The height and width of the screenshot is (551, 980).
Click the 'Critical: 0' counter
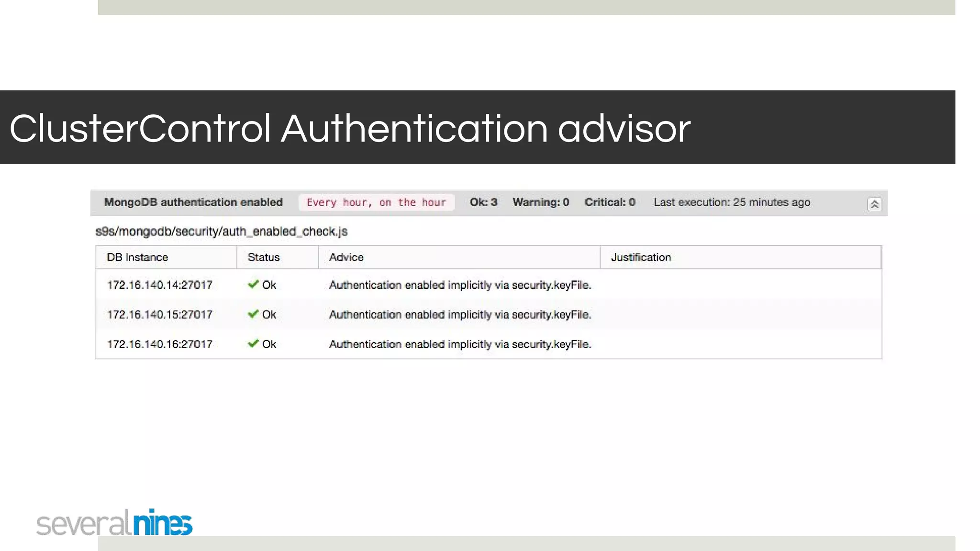(610, 202)
